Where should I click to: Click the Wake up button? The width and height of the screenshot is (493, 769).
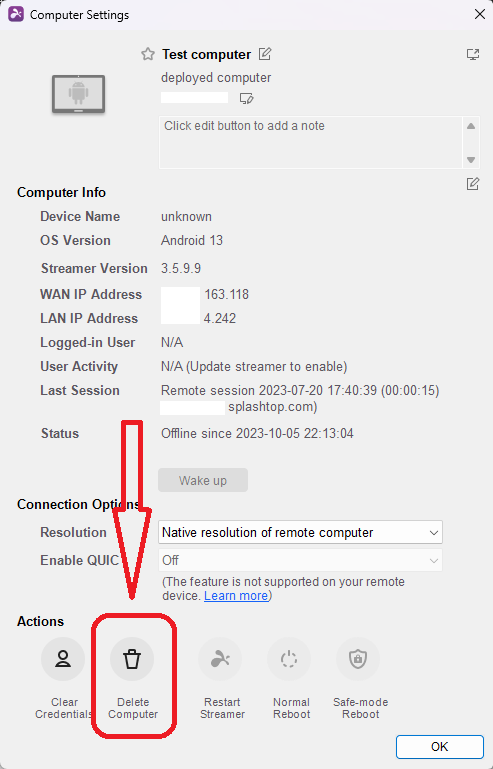(x=203, y=480)
